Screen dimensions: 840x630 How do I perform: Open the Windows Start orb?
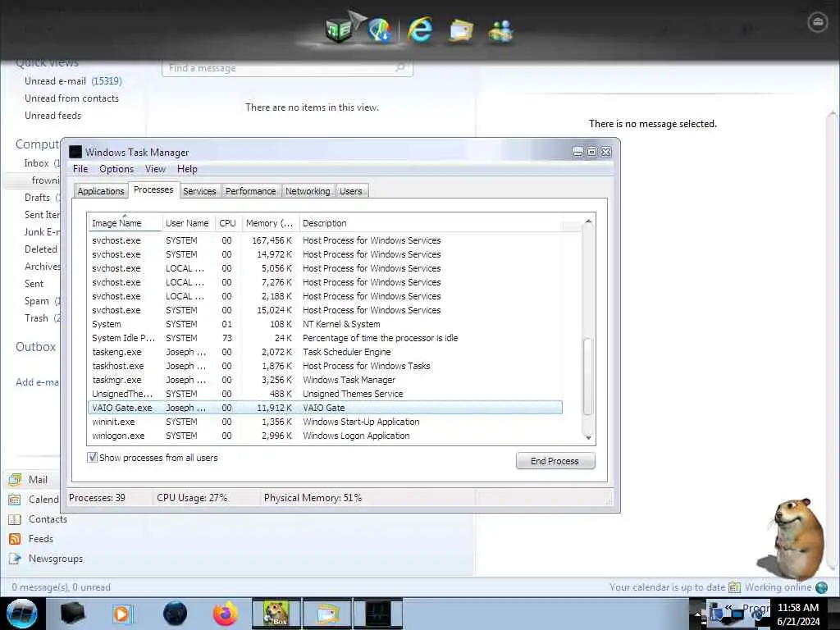(x=22, y=614)
